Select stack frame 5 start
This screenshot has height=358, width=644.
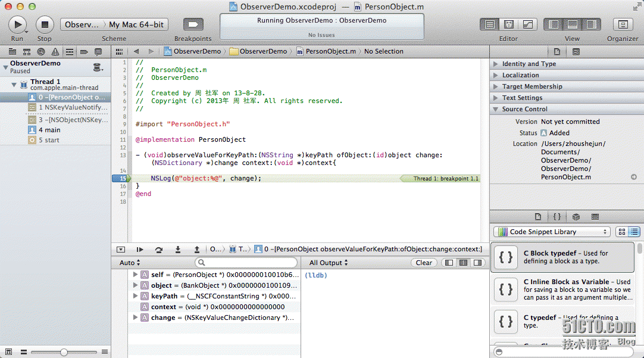coord(55,140)
